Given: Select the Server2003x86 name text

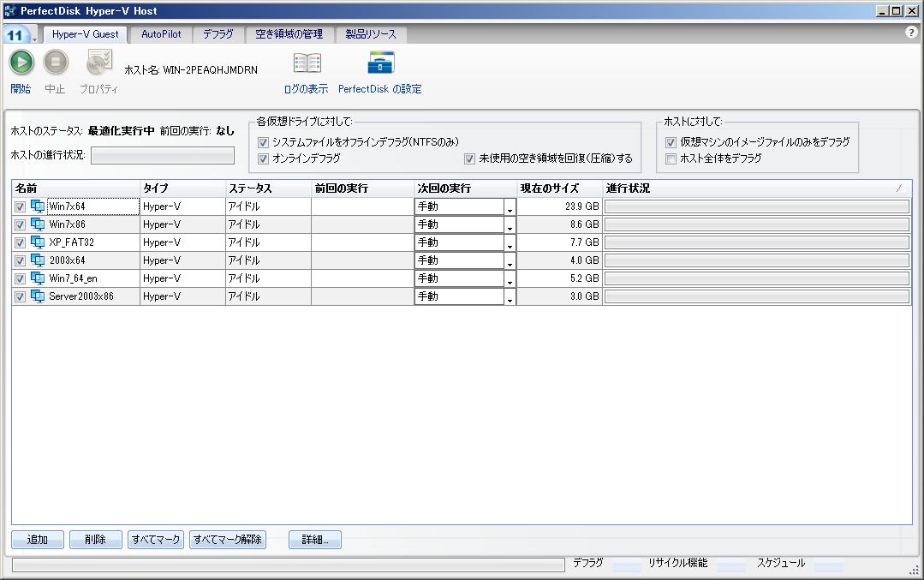Looking at the screenshot, I should pyautogui.click(x=81, y=296).
